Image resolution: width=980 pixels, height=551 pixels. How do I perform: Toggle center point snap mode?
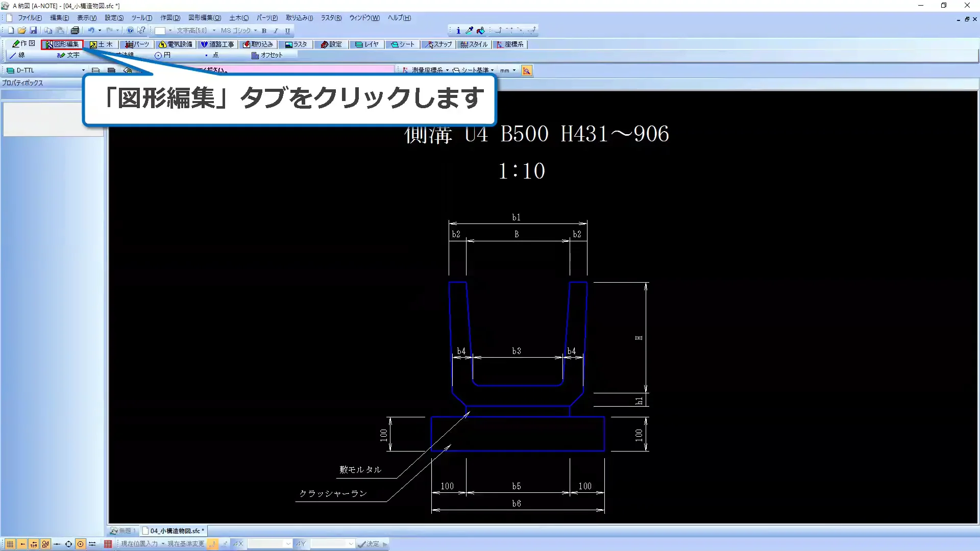coord(80,544)
